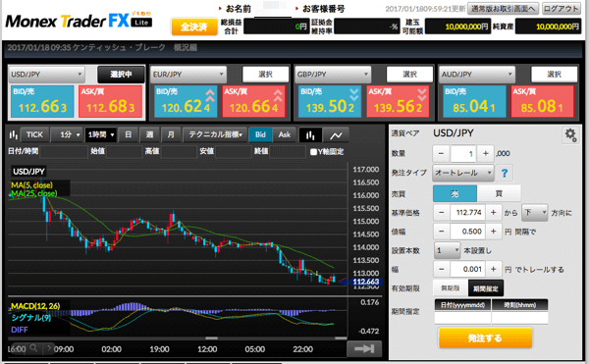The height and width of the screenshot is (364, 589).
Task: Click the 選択 button for GBP/JPY
Action: (409, 75)
